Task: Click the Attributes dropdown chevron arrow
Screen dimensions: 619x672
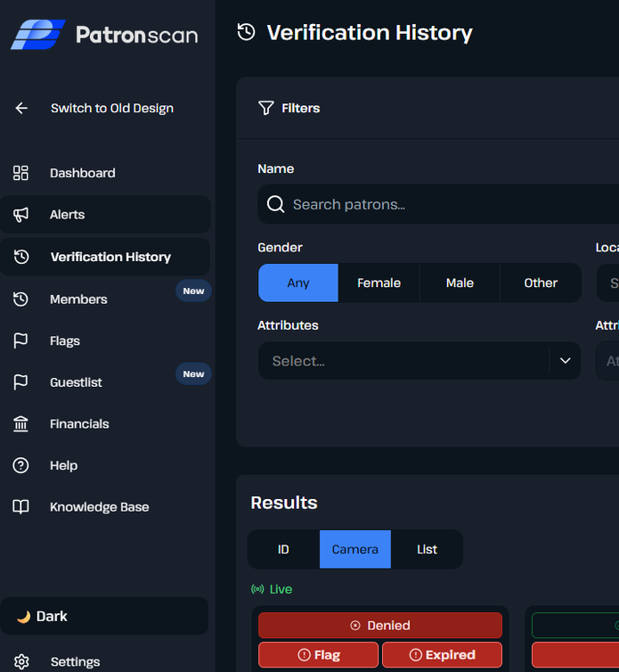Action: 566,361
